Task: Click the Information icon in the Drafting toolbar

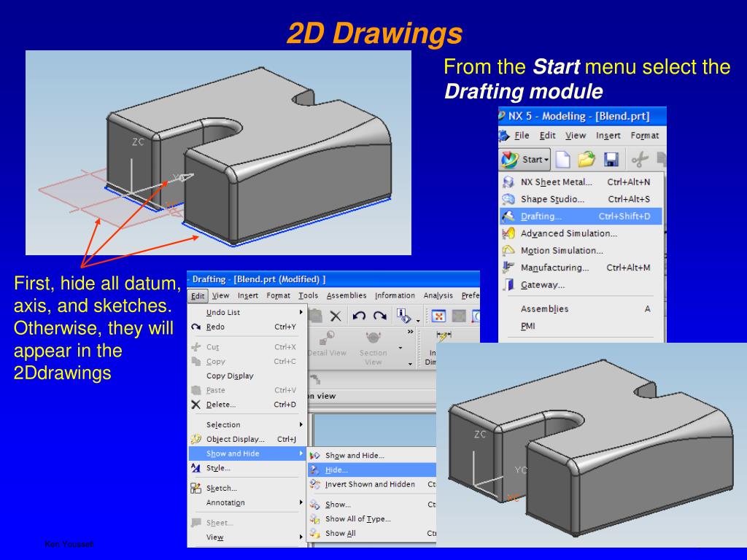Action: coord(403,316)
